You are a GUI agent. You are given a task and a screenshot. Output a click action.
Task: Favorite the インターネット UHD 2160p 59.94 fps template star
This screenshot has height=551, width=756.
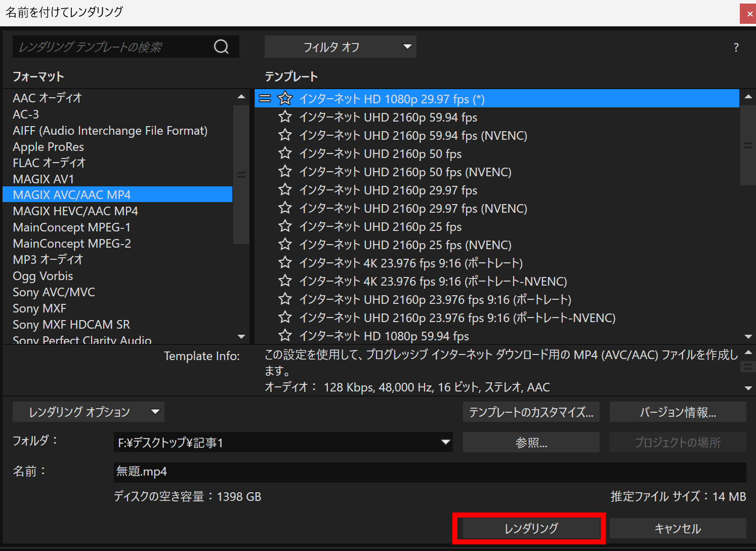tap(285, 117)
